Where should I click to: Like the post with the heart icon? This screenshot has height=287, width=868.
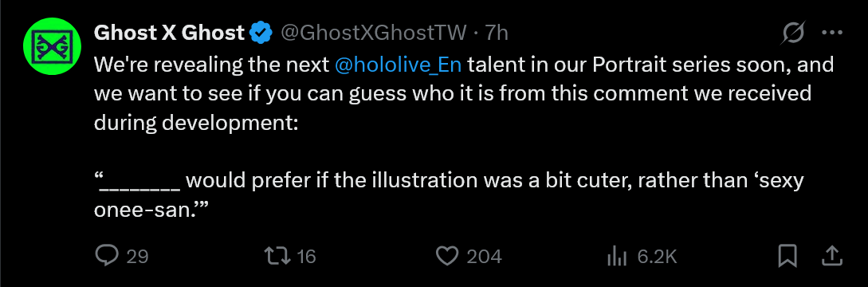447,256
